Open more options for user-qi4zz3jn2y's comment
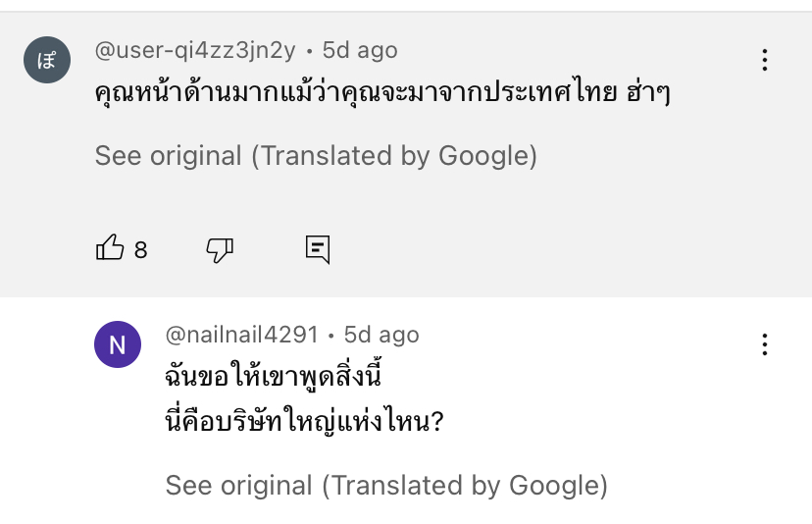This screenshot has width=812, height=524. pos(764,60)
